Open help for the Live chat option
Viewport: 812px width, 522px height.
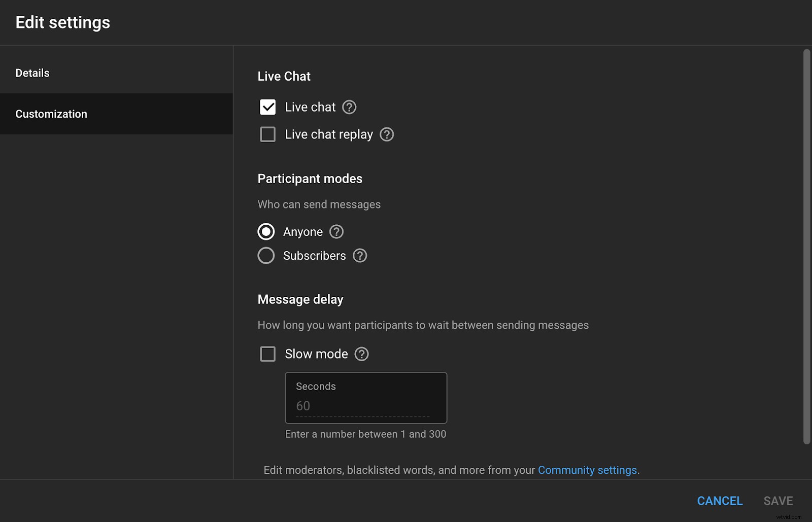349,107
